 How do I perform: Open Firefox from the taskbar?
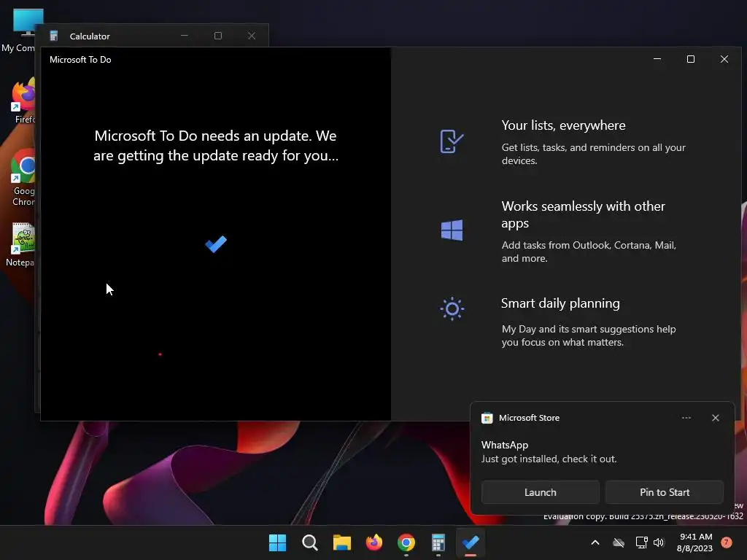pos(374,542)
